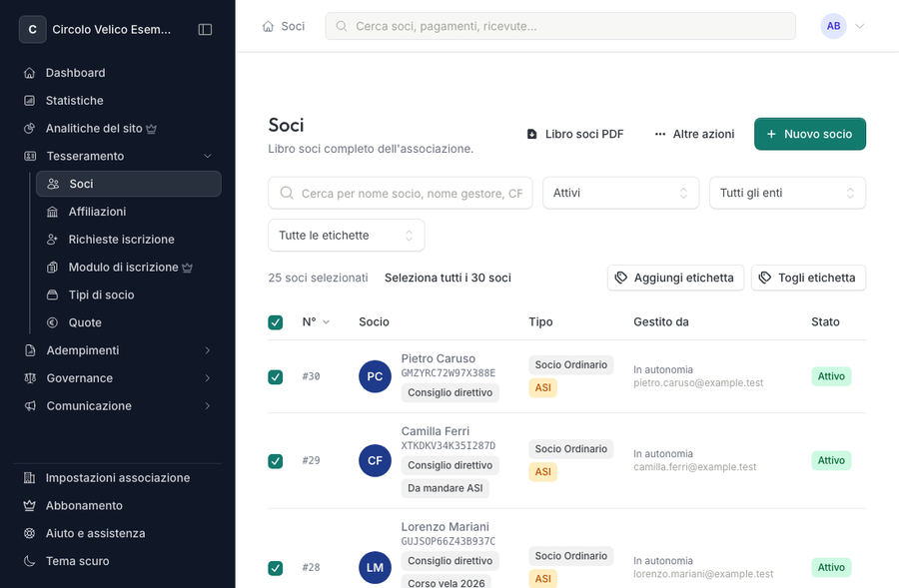Toggle the sidebar collapse icon
899x588 pixels.
(x=205, y=29)
